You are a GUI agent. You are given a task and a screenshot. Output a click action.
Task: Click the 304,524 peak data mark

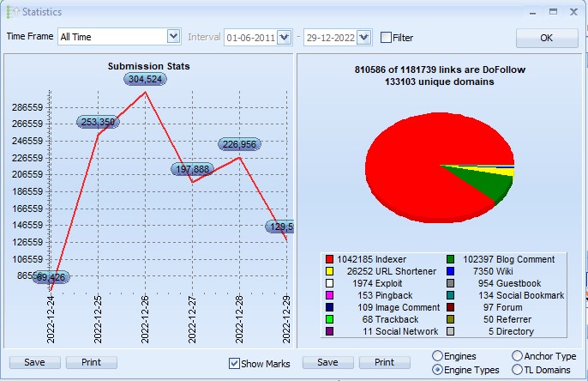click(x=145, y=79)
